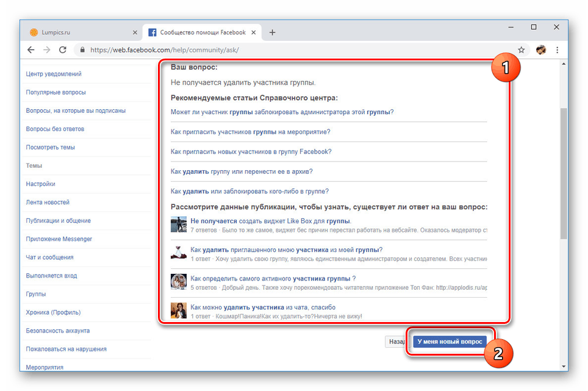Screen dimensions: 588x391
Task: Open Безопасность аккаунта topic
Action: point(58,331)
